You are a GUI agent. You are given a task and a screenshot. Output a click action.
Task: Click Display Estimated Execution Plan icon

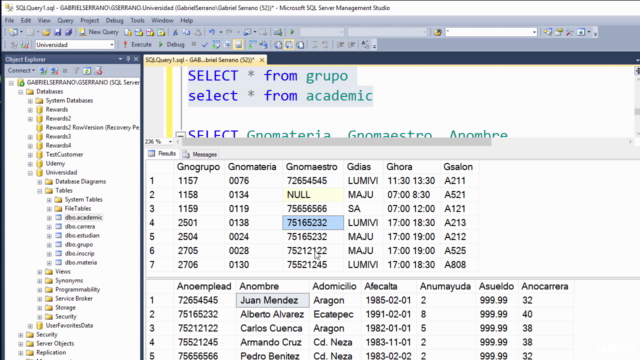pos(216,44)
